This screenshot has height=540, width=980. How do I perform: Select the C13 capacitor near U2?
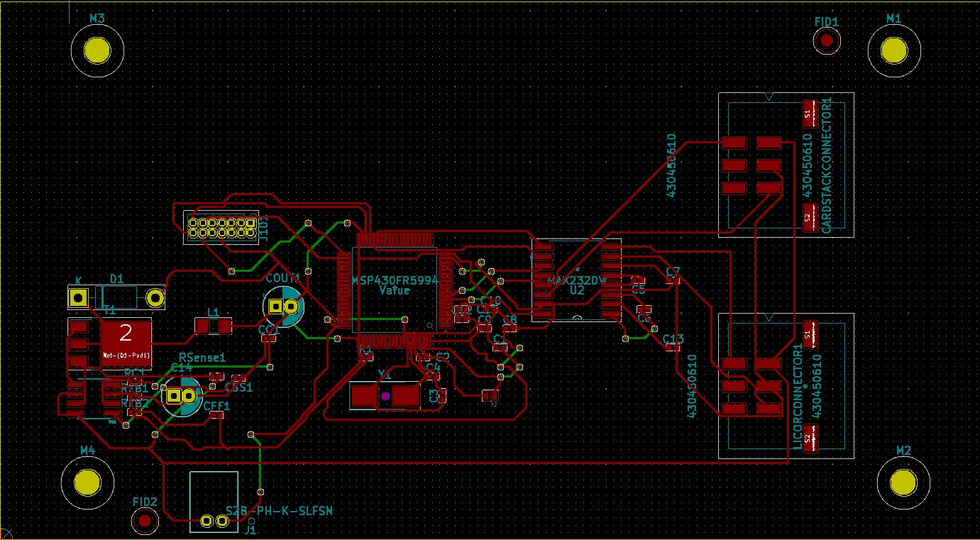(x=672, y=349)
